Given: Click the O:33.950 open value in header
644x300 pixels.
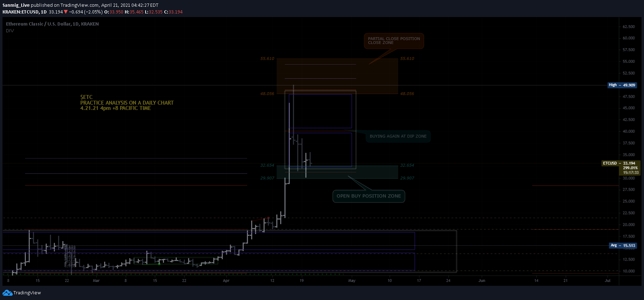Looking at the screenshot, I should 114,12.
